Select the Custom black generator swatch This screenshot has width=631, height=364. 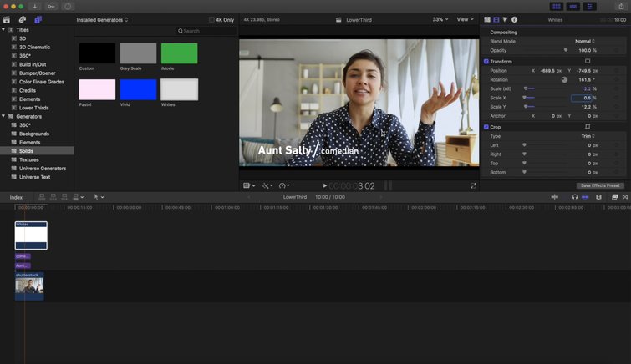tap(97, 53)
